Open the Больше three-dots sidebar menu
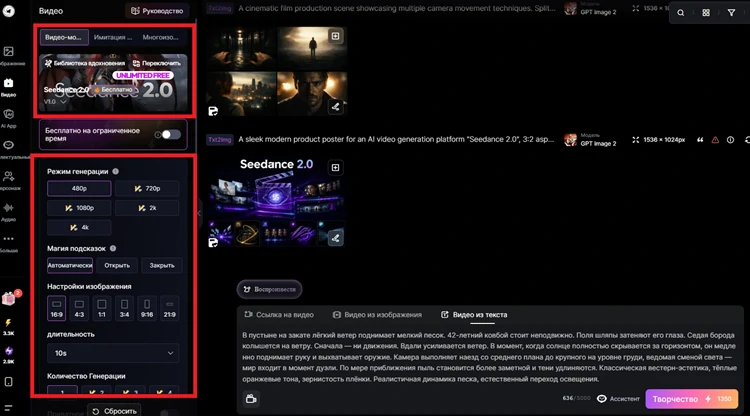The height and width of the screenshot is (416, 750). [9, 242]
